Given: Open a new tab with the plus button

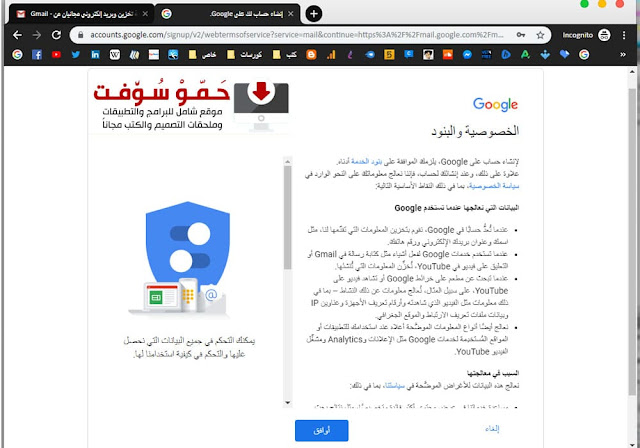Looking at the screenshot, I should tap(313, 14).
